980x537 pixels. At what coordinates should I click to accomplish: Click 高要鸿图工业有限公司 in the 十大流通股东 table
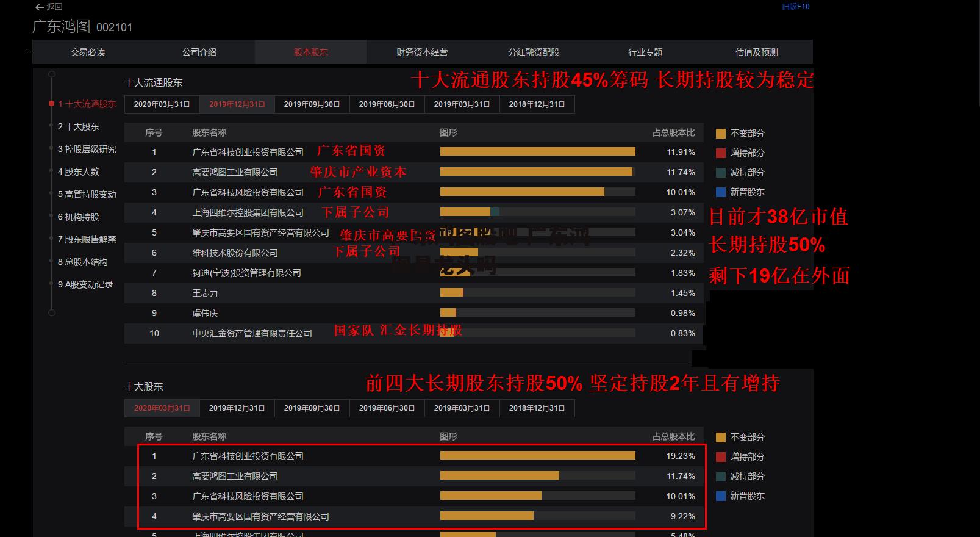point(235,172)
